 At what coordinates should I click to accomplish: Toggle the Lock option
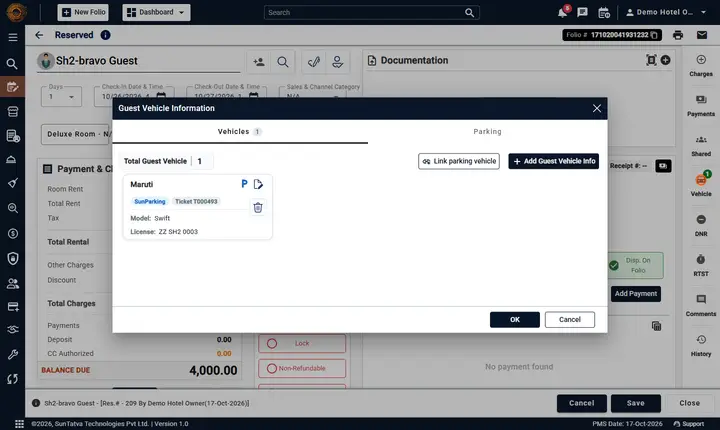pyautogui.click(x=302, y=344)
